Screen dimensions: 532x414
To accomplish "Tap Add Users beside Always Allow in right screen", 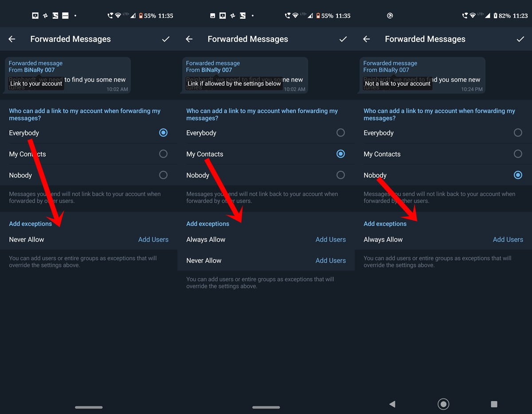I will tap(508, 240).
